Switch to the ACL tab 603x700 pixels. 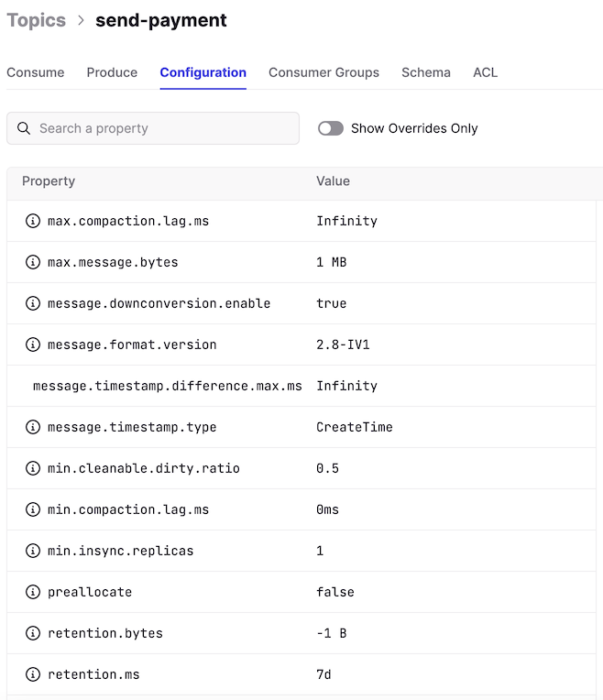click(x=485, y=72)
